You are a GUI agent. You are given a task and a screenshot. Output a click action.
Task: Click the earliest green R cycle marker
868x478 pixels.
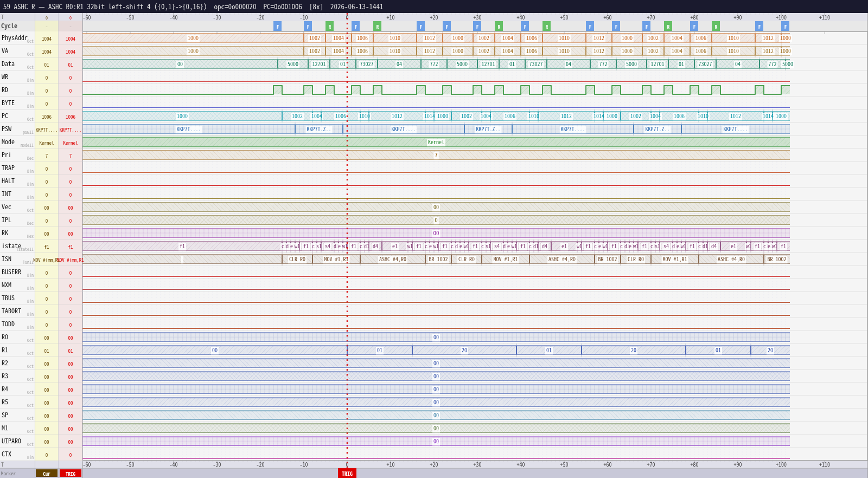(x=329, y=26)
